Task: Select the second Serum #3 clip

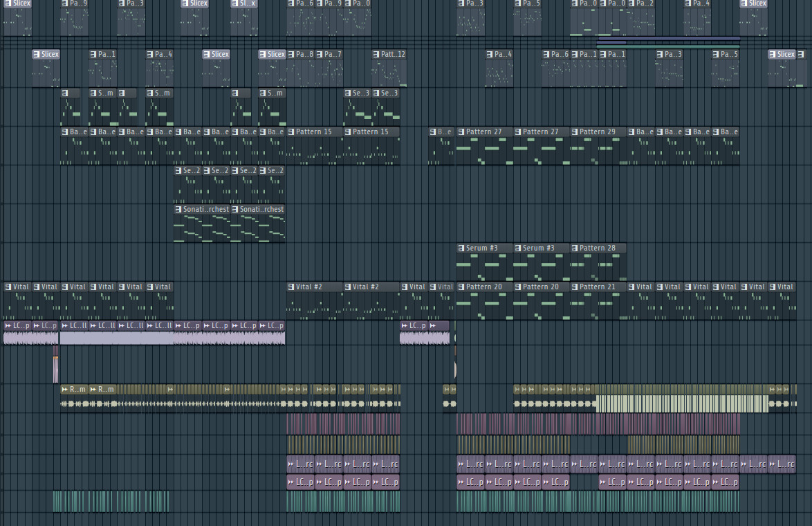Action: point(542,262)
